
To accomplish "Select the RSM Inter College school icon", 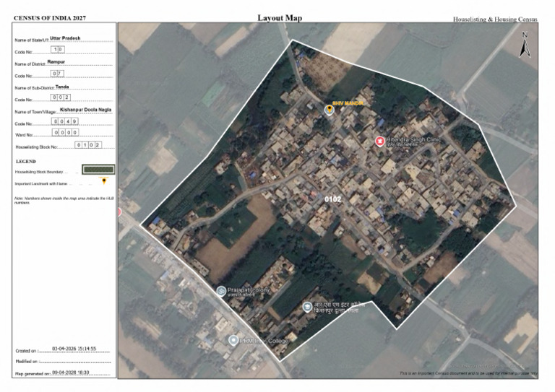I will tap(307, 307).
